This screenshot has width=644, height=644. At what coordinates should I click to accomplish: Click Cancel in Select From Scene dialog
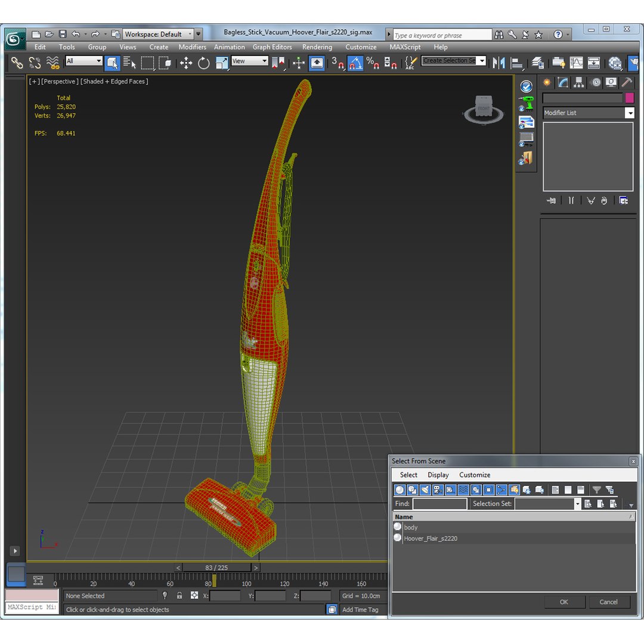(x=608, y=602)
